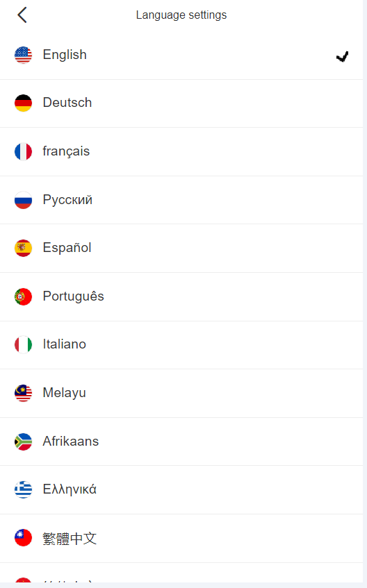Go back using the left arrow icon
This screenshot has height=588, width=367.
click(x=22, y=15)
